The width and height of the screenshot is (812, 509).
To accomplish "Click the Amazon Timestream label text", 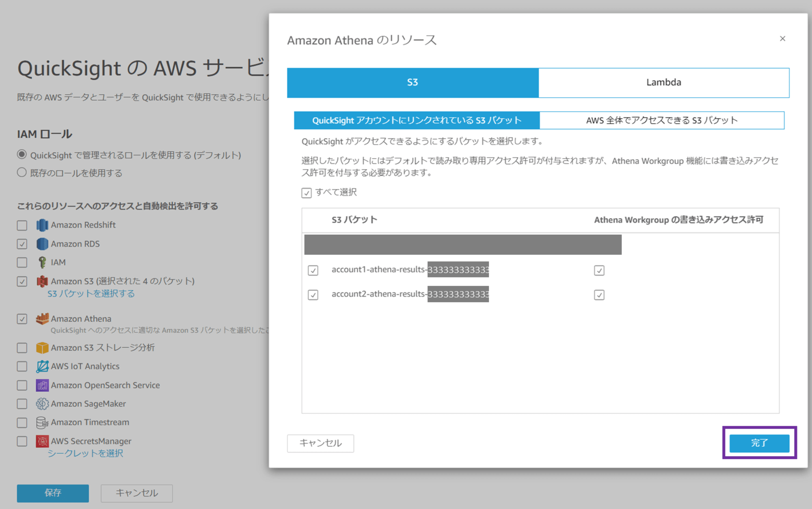I will pos(90,422).
